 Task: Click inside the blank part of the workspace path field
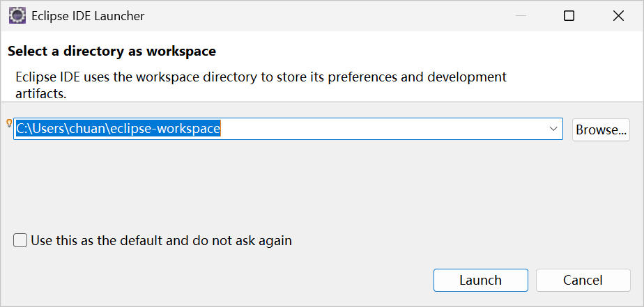click(382, 129)
